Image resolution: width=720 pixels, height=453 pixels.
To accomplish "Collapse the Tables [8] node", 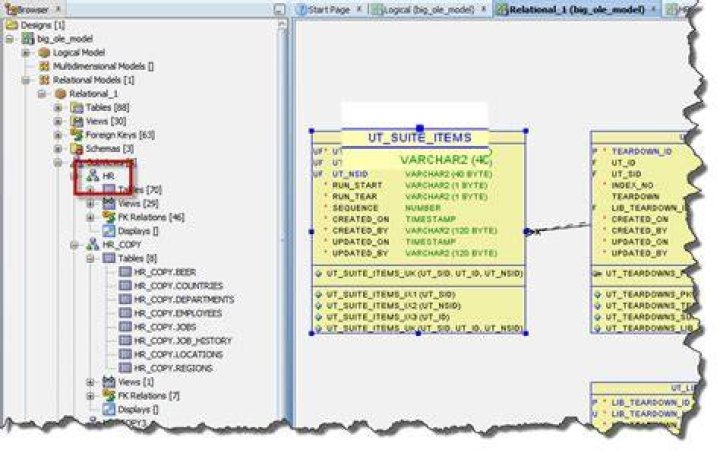I will tap(90, 259).
